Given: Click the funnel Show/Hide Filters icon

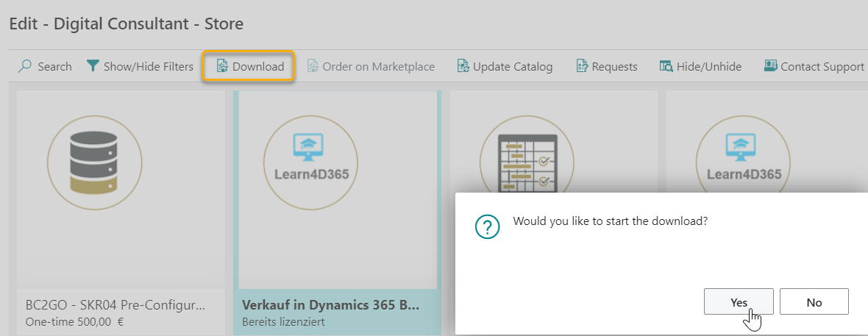Looking at the screenshot, I should (93, 66).
